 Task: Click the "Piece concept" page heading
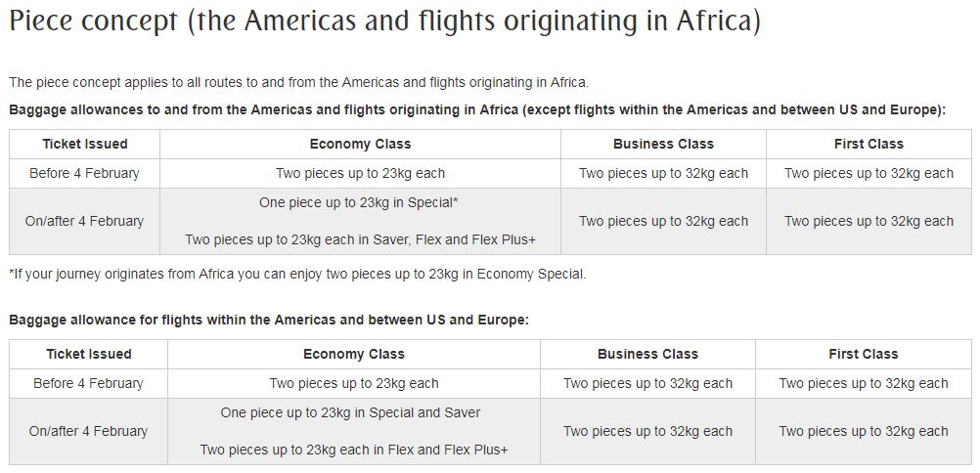(x=383, y=23)
